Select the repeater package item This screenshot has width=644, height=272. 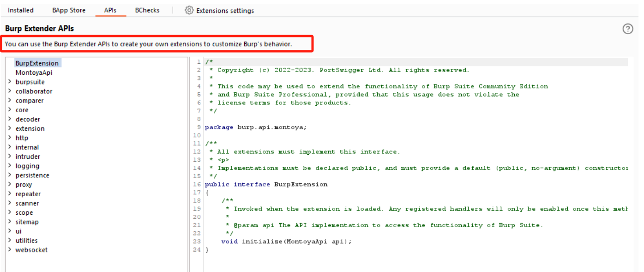tap(28, 194)
